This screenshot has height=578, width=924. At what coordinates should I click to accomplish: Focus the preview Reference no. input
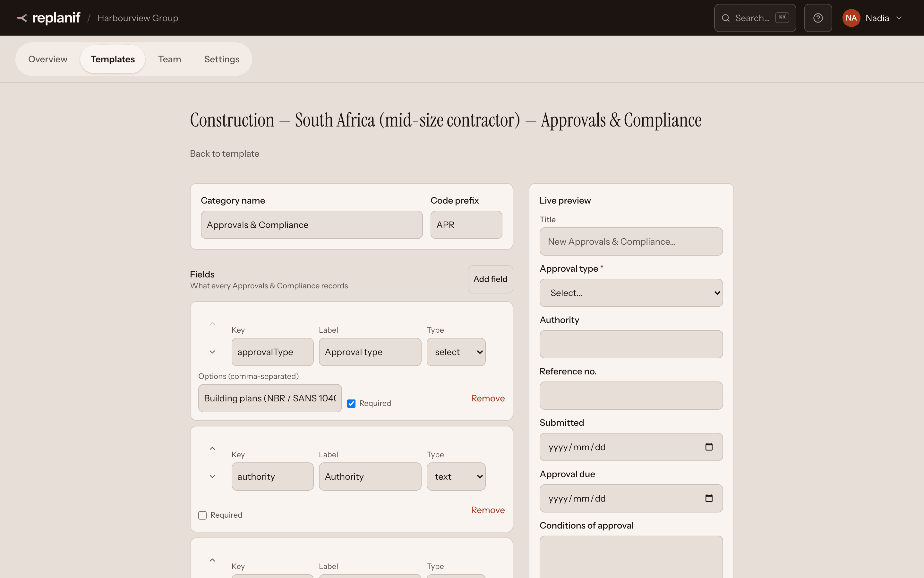pos(631,396)
